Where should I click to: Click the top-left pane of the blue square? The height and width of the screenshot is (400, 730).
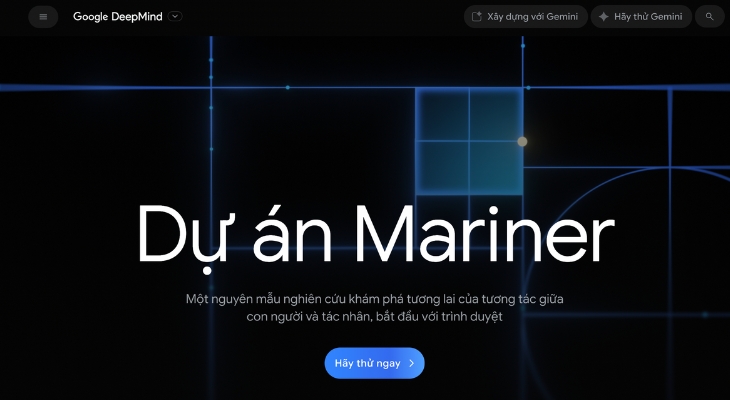[x=442, y=114]
